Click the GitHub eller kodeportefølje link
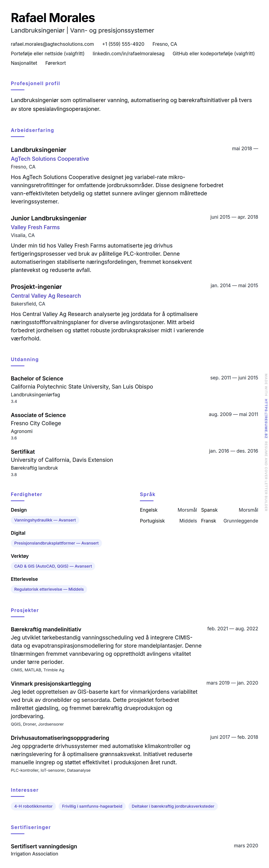 (x=213, y=54)
